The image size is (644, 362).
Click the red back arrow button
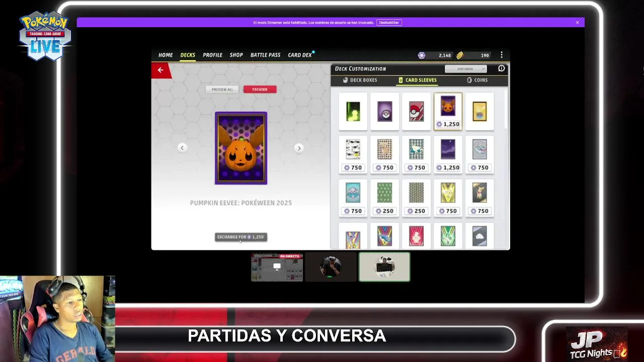(160, 70)
